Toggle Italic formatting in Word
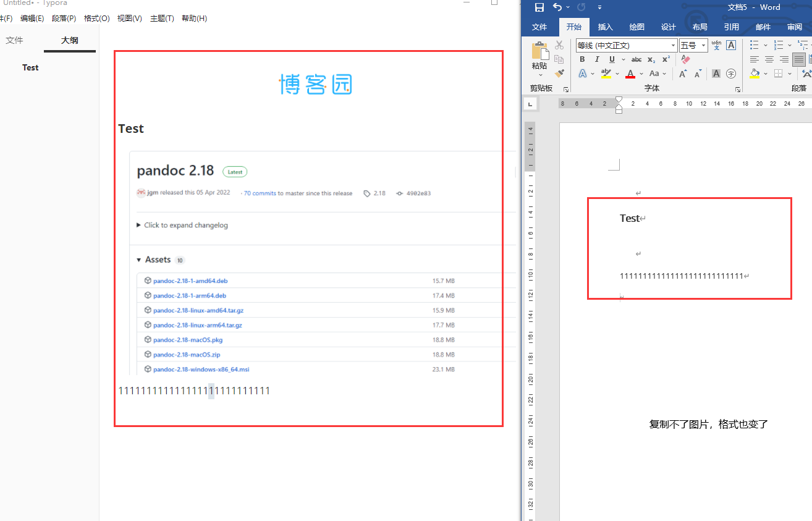Image resolution: width=812 pixels, height=521 pixels. pos(597,59)
